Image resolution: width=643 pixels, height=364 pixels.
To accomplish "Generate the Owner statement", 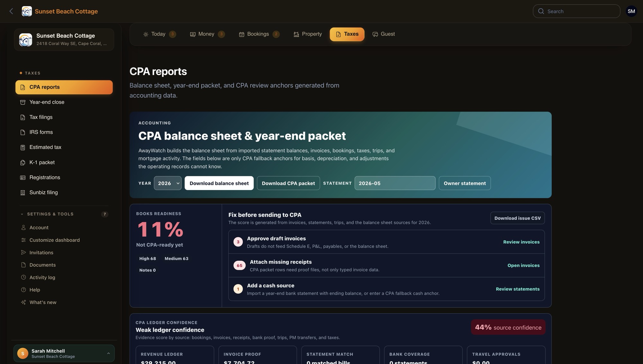I will click(x=465, y=183).
